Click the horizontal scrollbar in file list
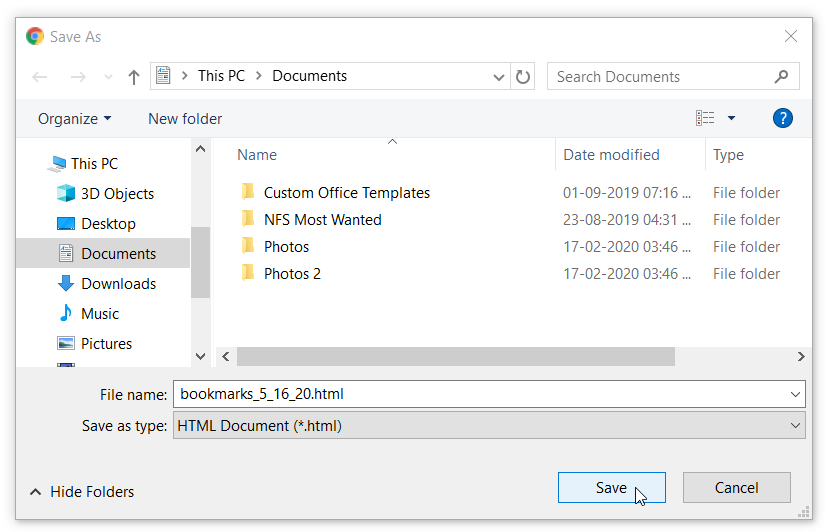Screen dimensions: 829x532 pos(455,357)
